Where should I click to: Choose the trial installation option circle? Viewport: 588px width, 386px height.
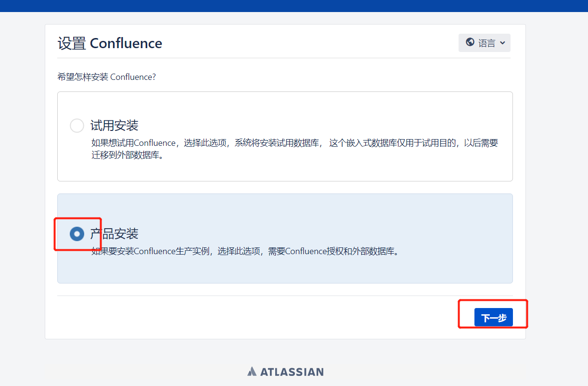(77, 125)
